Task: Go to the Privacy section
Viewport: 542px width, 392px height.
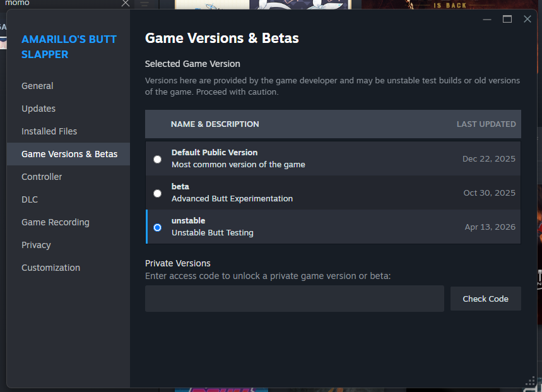Action: [36, 245]
